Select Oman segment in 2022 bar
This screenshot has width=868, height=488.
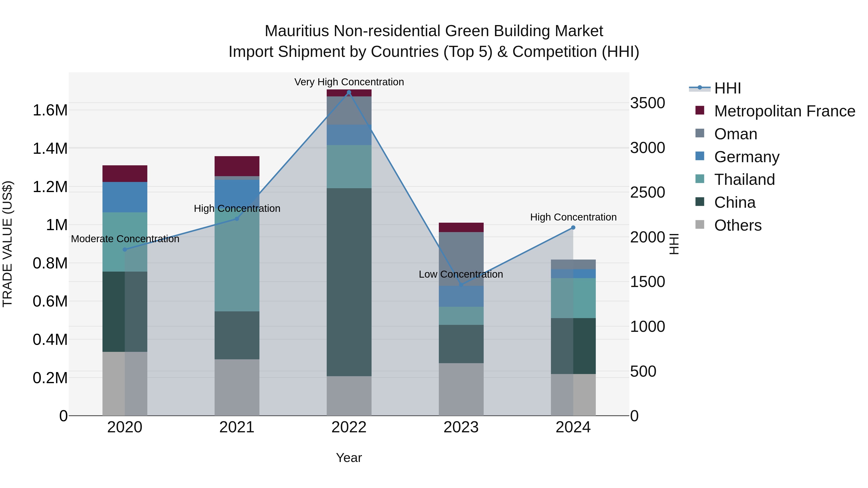(349, 110)
